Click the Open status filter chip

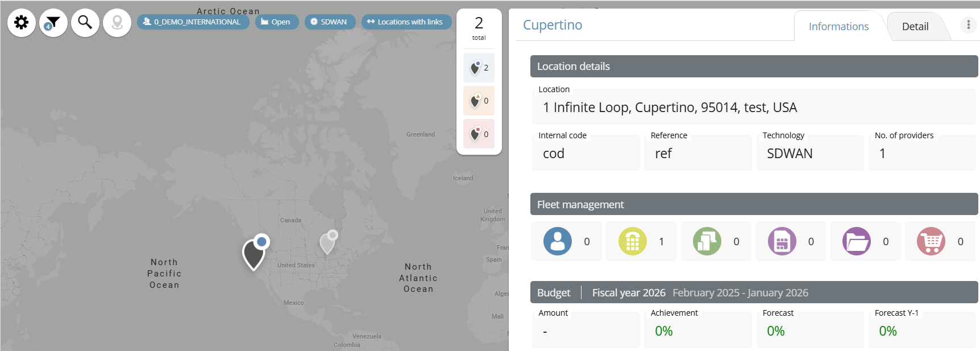click(276, 22)
